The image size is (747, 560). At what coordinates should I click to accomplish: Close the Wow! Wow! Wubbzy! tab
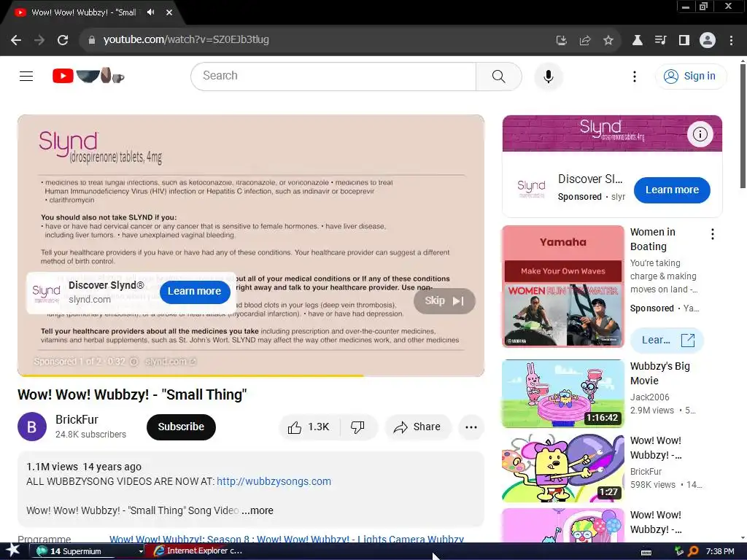pyautogui.click(x=169, y=12)
